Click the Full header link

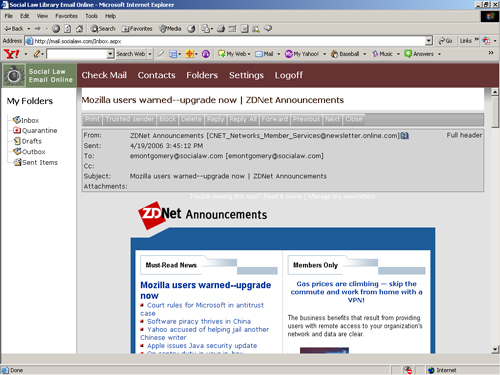pyautogui.click(x=464, y=135)
